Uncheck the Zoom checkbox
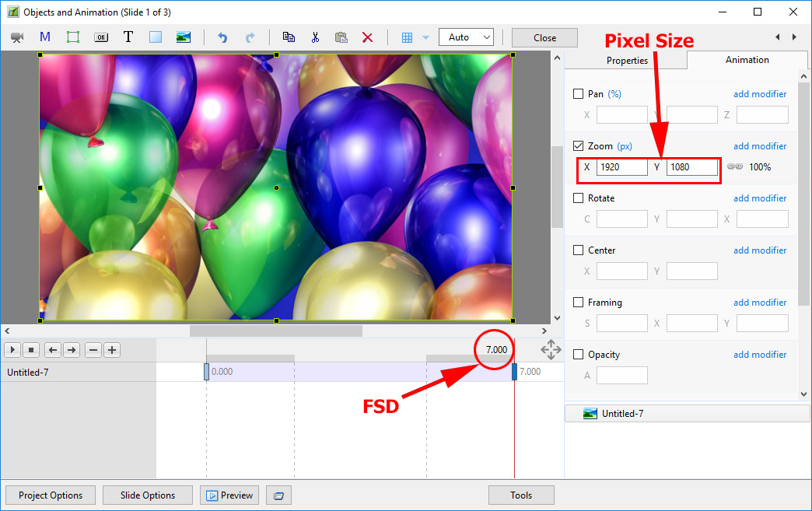The image size is (812, 511). click(x=578, y=146)
